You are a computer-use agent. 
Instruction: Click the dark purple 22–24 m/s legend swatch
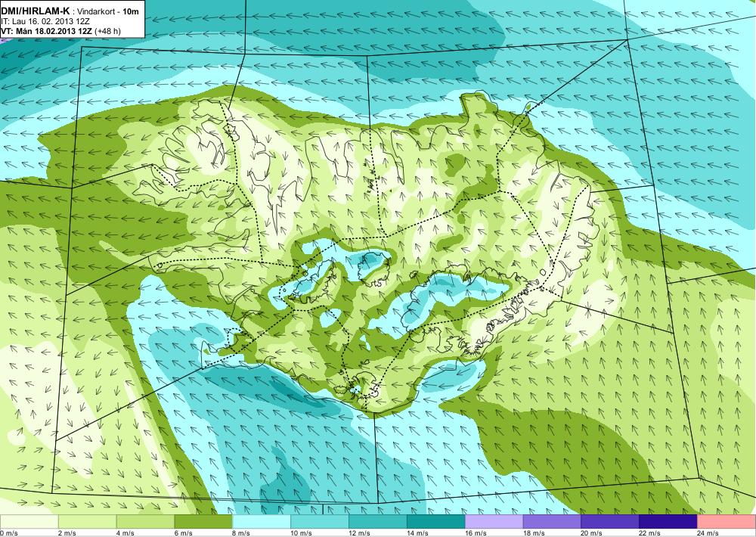point(668,522)
